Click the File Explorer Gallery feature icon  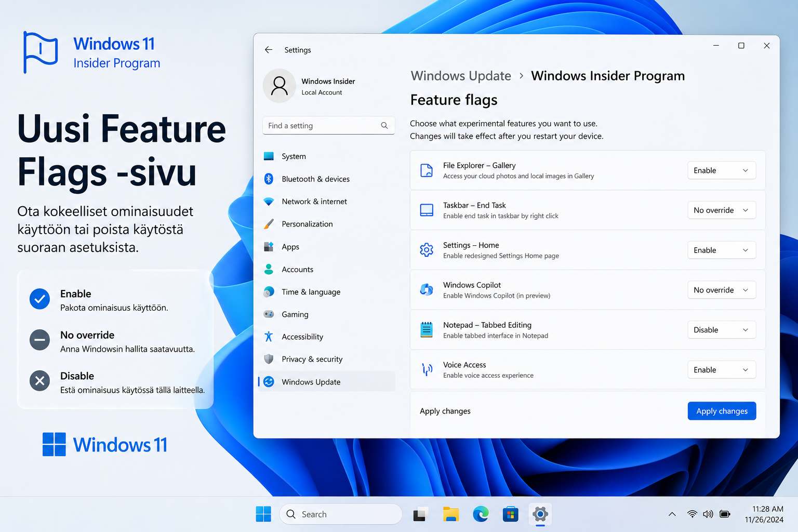click(427, 170)
